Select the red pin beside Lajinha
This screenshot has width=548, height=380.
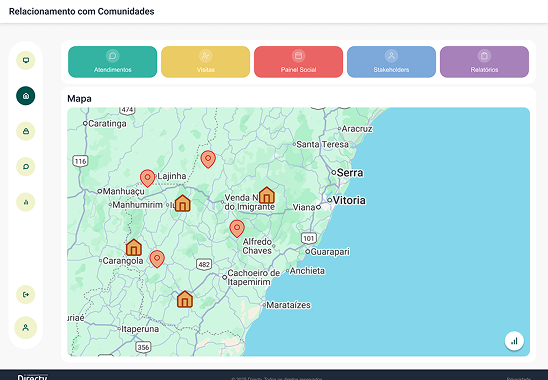point(147,178)
